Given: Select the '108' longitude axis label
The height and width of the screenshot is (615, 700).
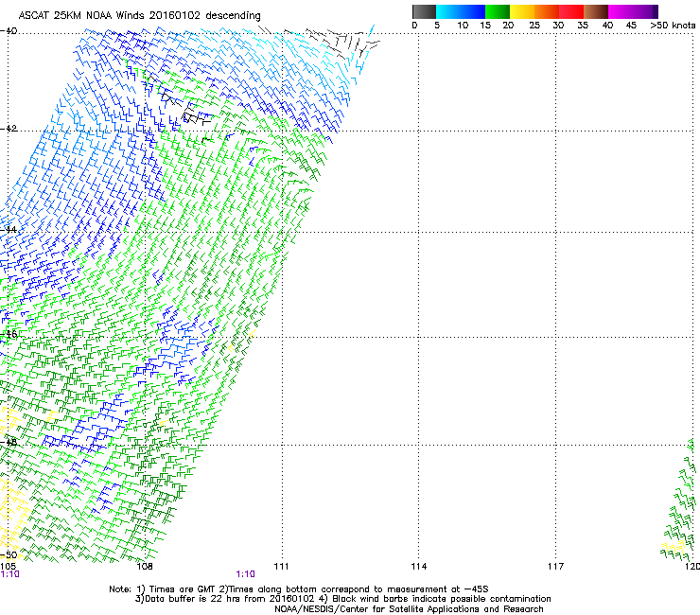Looking at the screenshot, I should tap(145, 567).
